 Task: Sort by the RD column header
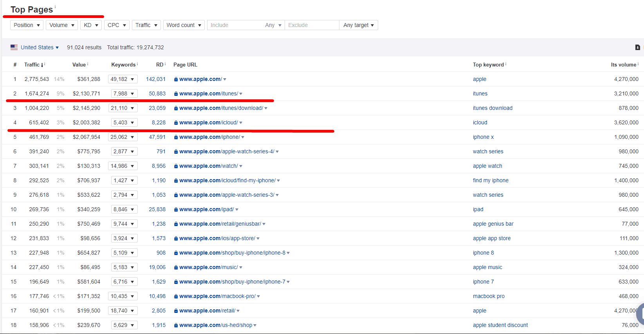tap(159, 65)
